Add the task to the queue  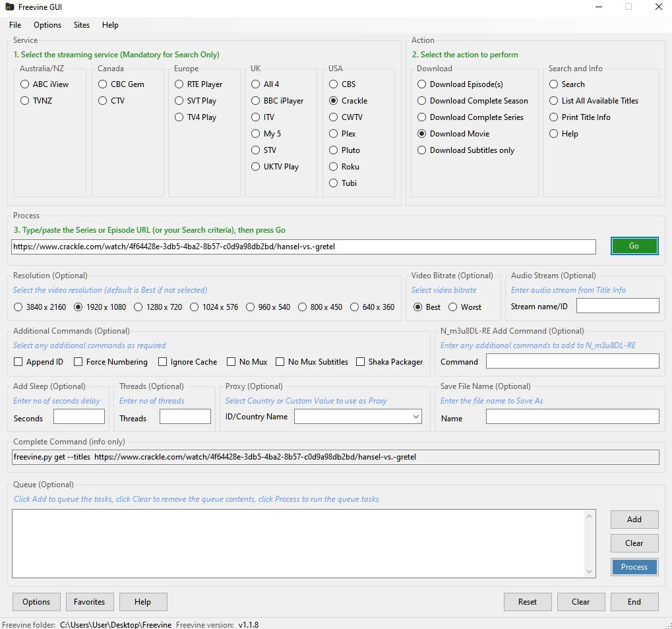coord(634,520)
